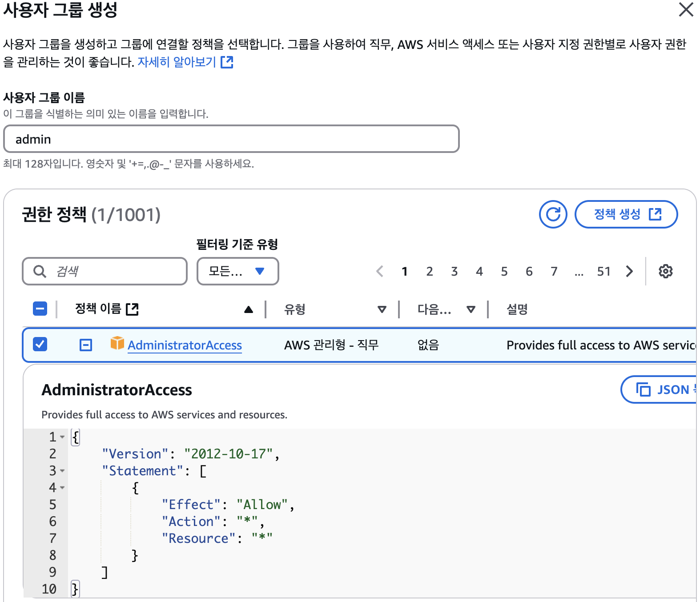Refresh the permission policies list
The image size is (700, 602).
[553, 214]
